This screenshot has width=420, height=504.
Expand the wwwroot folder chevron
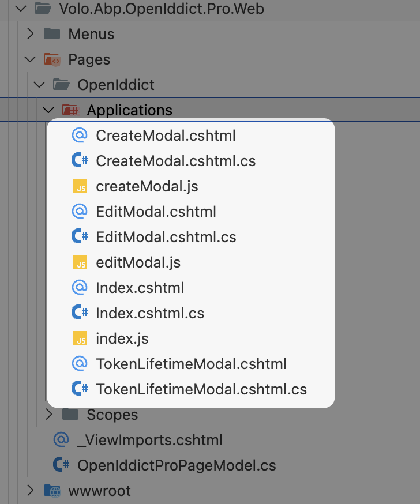point(31,491)
